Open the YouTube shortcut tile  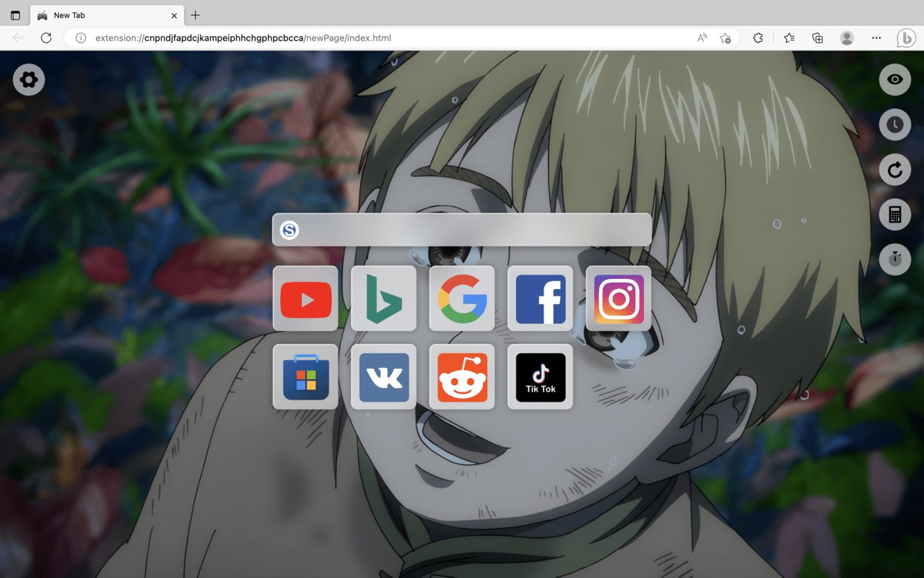pos(305,298)
